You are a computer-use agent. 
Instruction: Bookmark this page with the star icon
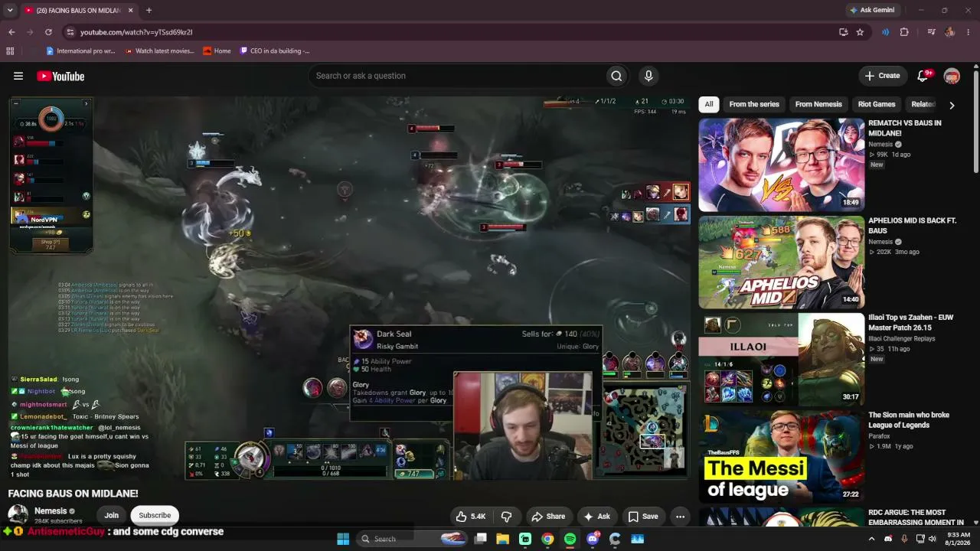(860, 32)
